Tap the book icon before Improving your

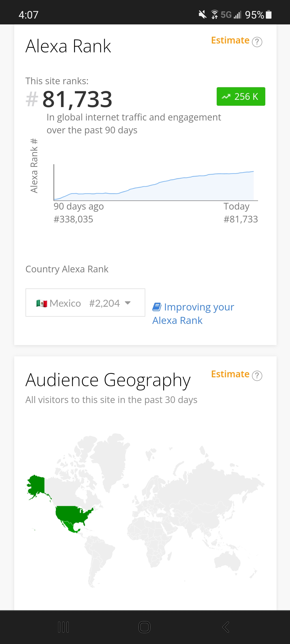tap(157, 307)
